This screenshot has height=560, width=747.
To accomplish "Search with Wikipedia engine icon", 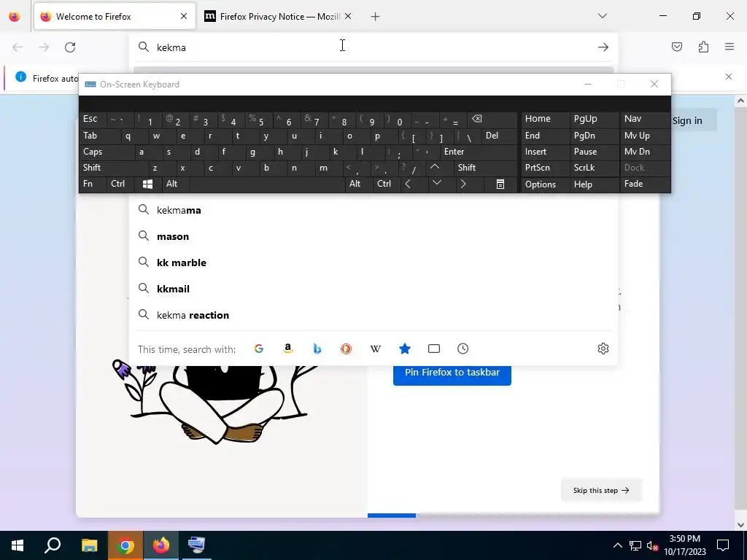I will (376, 349).
